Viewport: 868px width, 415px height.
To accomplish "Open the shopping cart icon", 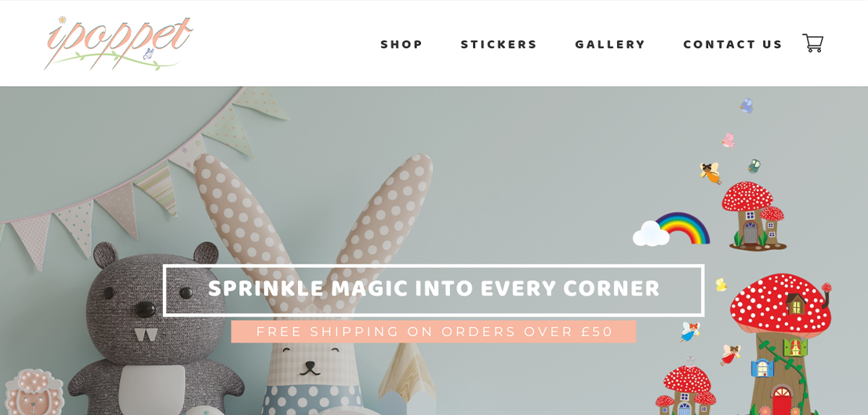I will pyautogui.click(x=813, y=43).
